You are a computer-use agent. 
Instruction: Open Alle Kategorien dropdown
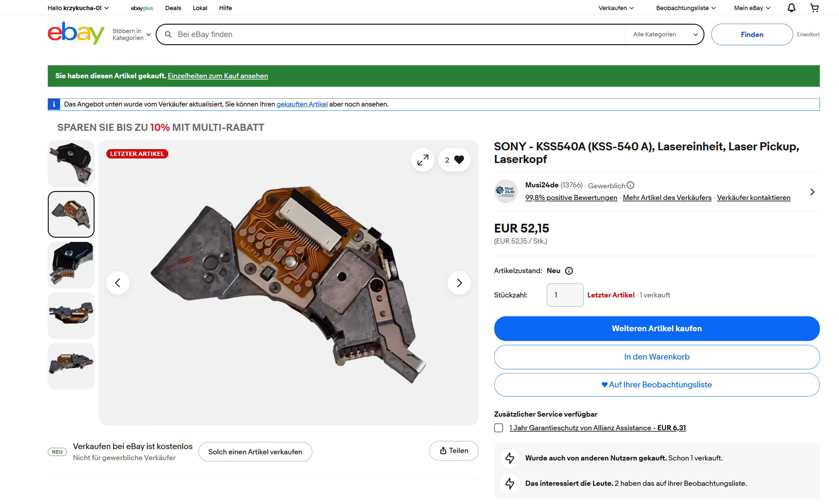click(x=664, y=34)
